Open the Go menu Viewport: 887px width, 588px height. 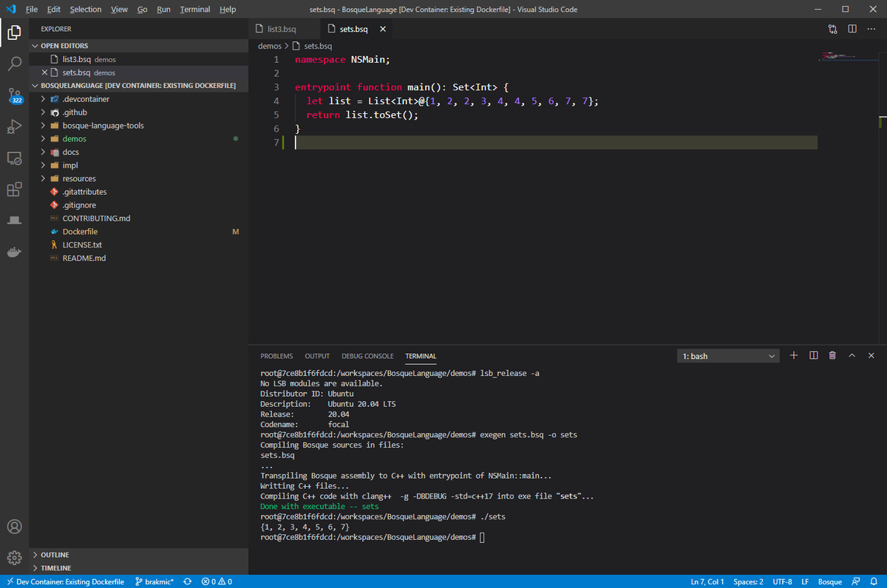click(142, 10)
